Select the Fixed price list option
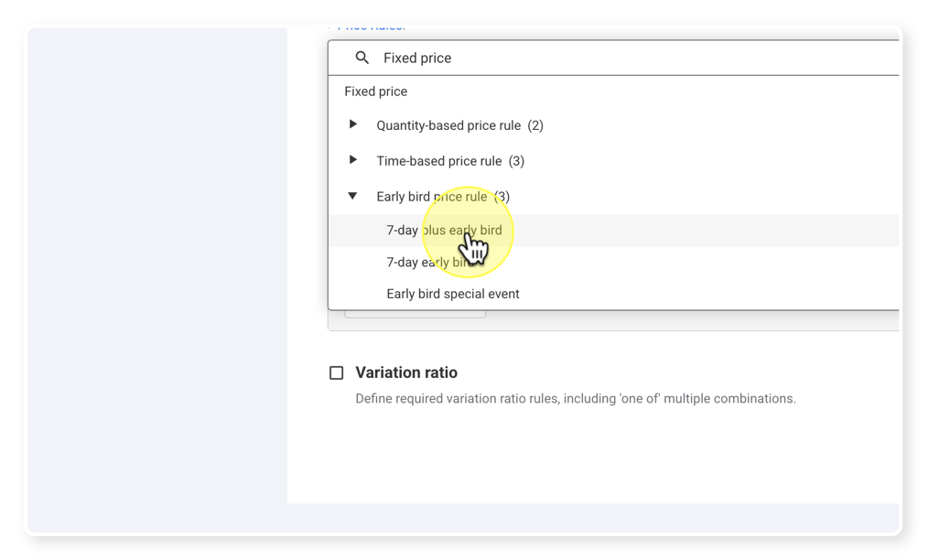The width and height of the screenshot is (928, 560). pyautogui.click(x=376, y=92)
